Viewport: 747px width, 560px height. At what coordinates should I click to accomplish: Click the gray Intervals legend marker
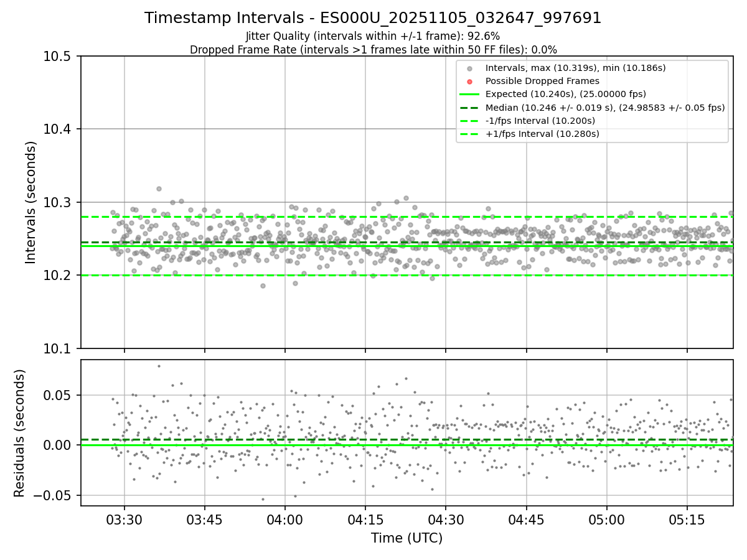pos(470,68)
